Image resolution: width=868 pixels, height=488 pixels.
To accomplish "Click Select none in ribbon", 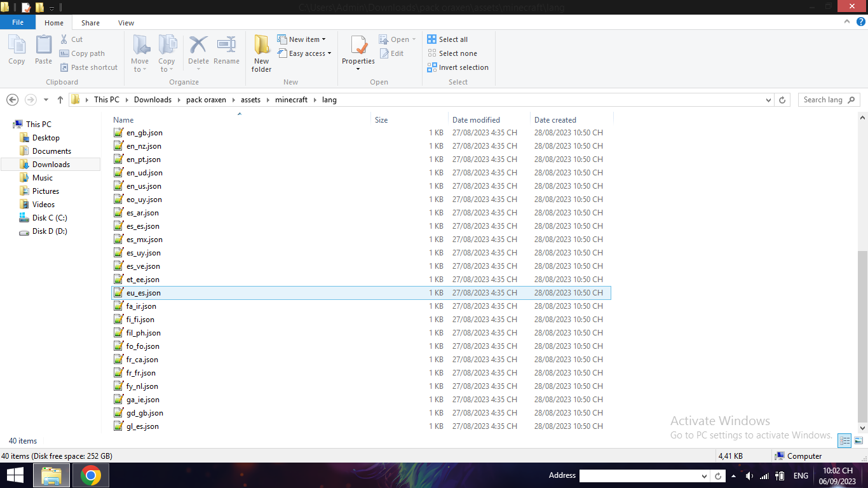I will point(452,53).
